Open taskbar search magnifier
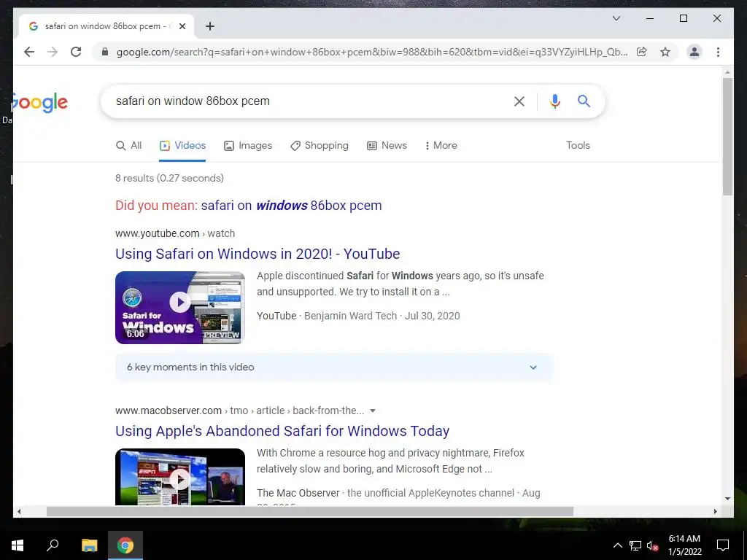This screenshot has width=747, height=560. coord(53,545)
